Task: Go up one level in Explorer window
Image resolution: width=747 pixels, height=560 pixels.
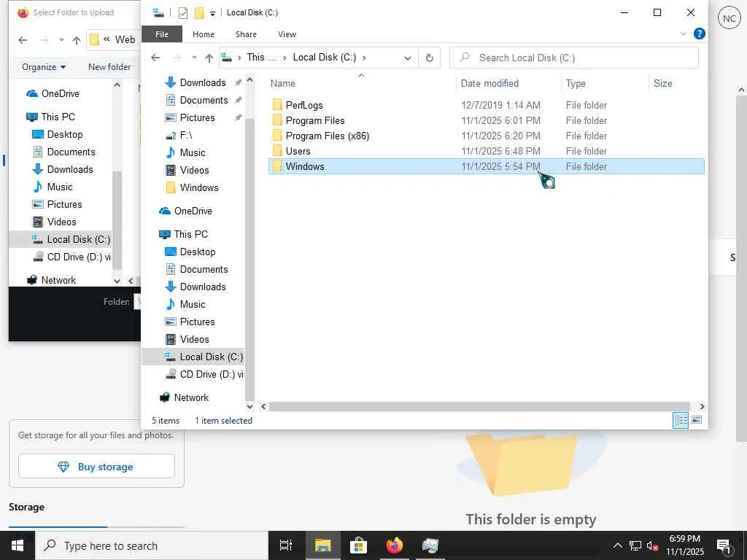Action: click(x=209, y=58)
